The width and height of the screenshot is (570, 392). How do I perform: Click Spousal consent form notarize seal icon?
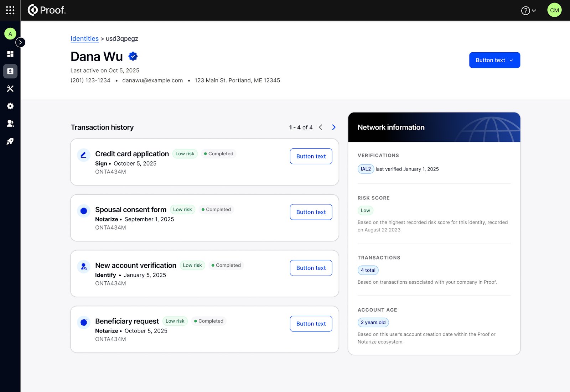coord(84,211)
